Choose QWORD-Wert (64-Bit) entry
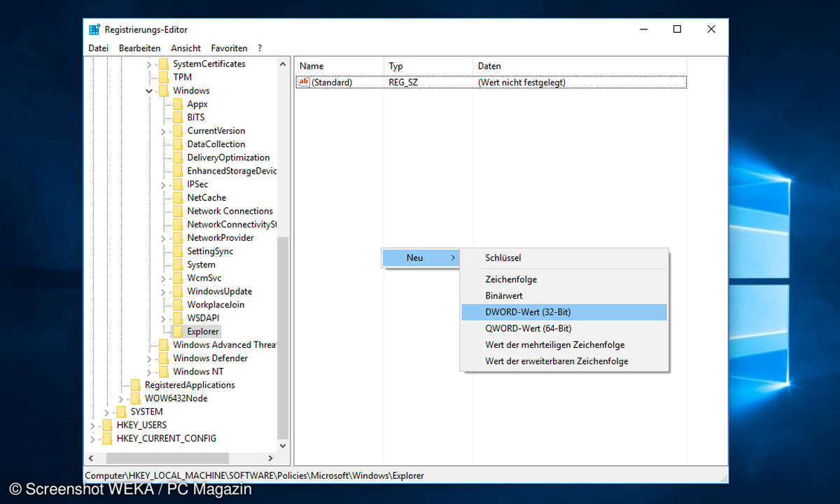The image size is (840, 504). pyautogui.click(x=563, y=328)
